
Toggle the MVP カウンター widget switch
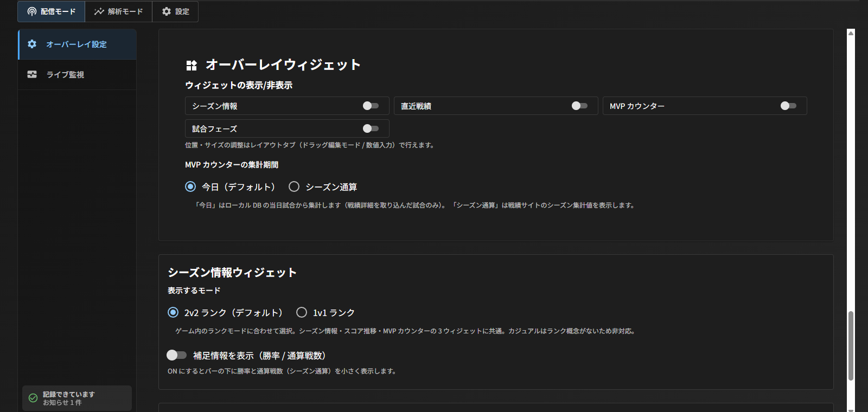789,106
